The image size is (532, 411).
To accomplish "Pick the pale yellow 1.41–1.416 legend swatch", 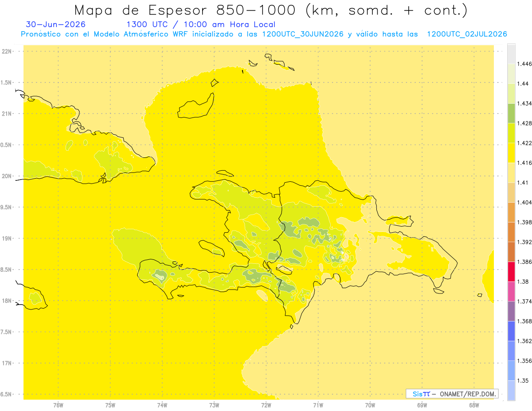I will [x=511, y=172].
